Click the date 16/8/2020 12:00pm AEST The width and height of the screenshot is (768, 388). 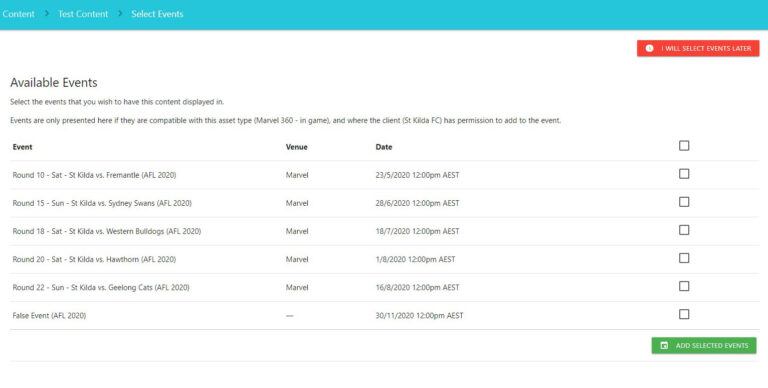pyautogui.click(x=417, y=288)
